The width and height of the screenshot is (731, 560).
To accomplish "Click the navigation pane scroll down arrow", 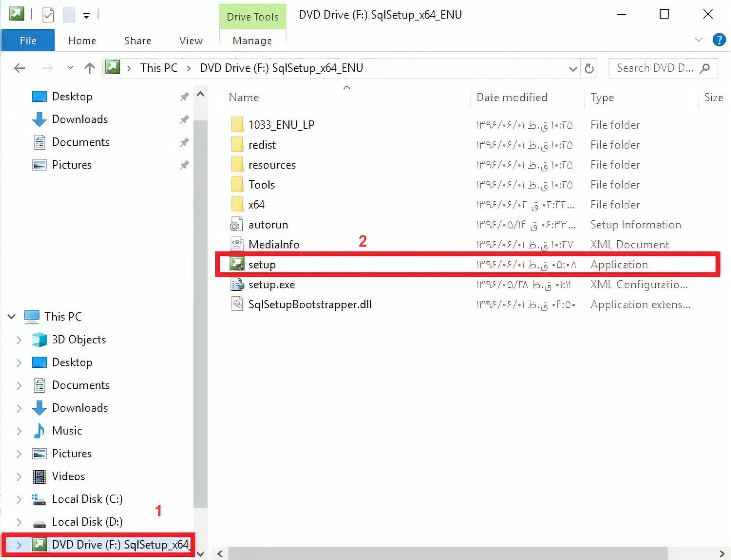I will click(201, 554).
